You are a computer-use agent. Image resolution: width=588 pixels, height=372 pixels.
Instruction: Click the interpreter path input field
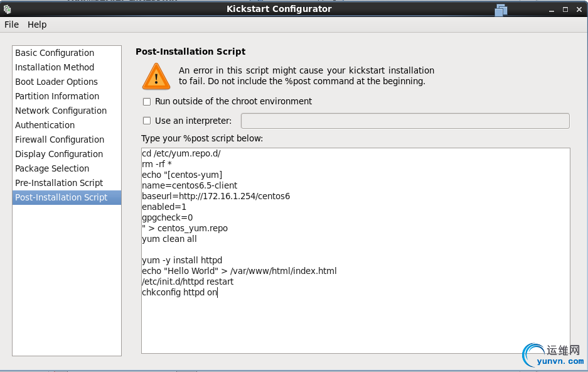(405, 121)
